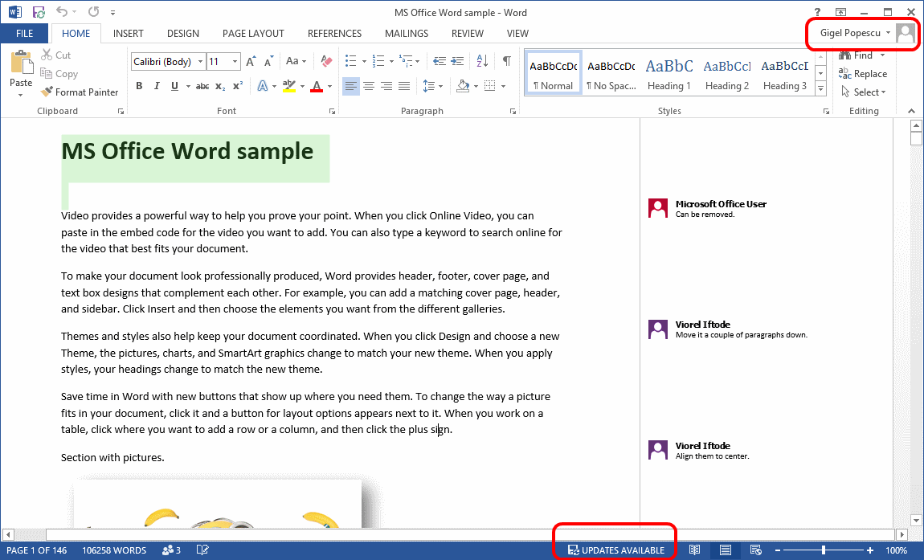Image resolution: width=924 pixels, height=560 pixels.
Task: Apply the Heading 2 style
Action: tap(726, 73)
